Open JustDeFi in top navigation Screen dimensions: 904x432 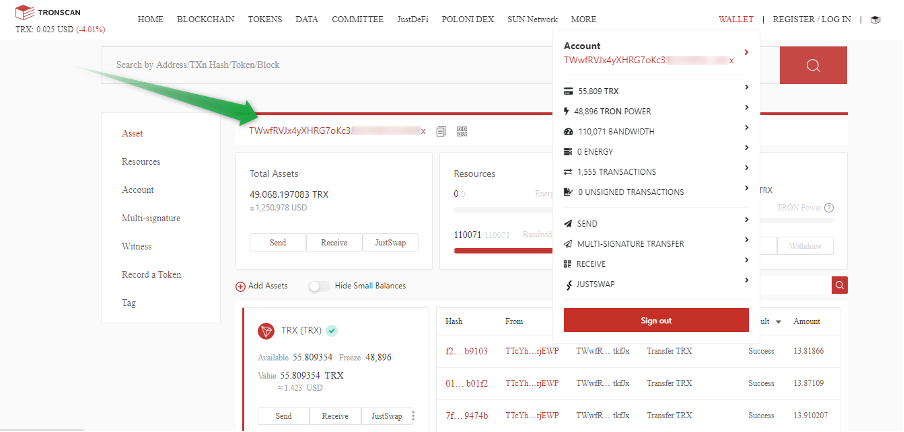(x=413, y=19)
